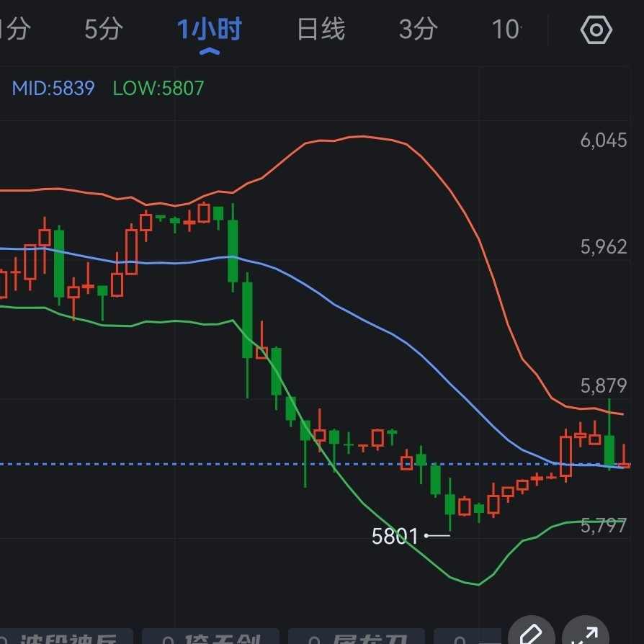Viewport: 644px width, 644px height.
Task: Tap the 5801 low price marker
Action: 394,537
